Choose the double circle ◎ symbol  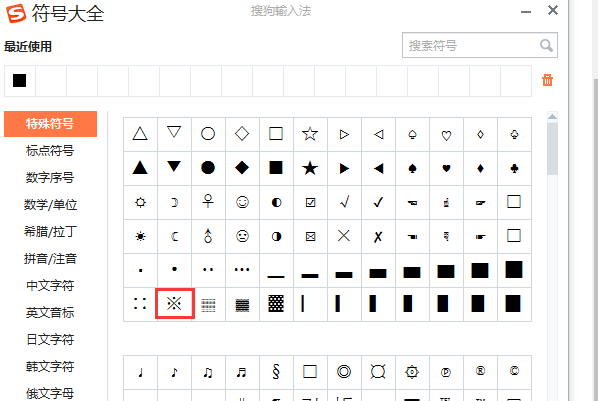point(344,371)
